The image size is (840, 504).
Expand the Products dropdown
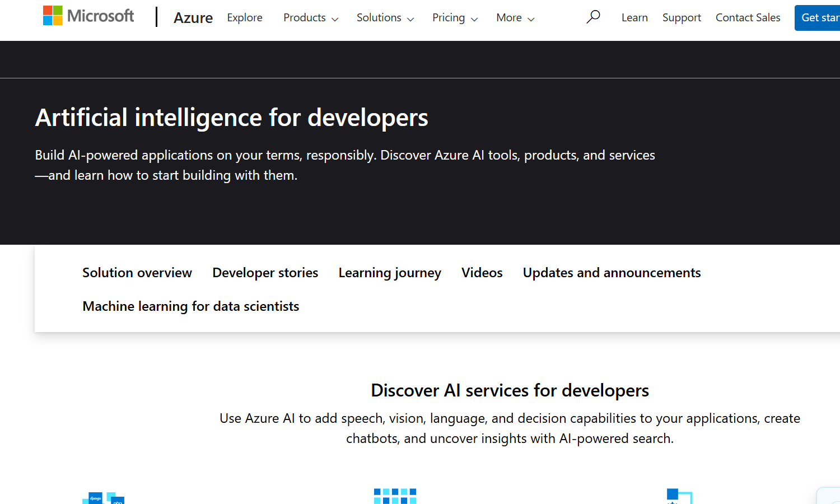pos(311,18)
